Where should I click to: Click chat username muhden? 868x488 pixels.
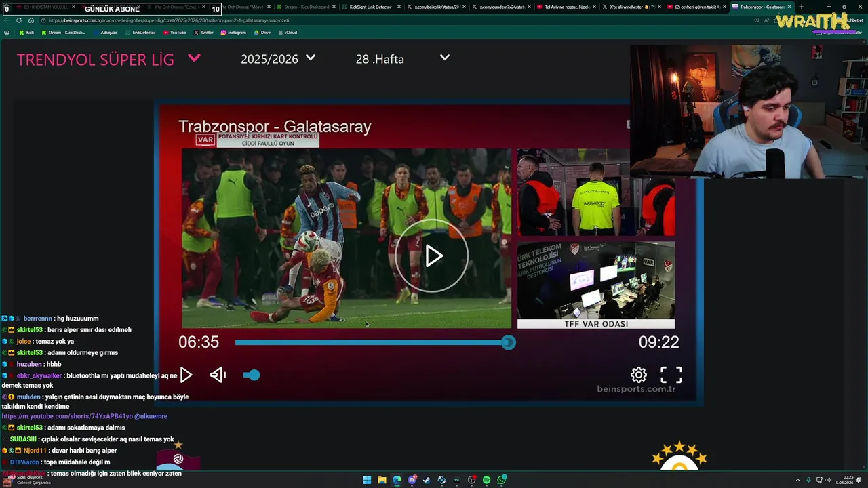[x=28, y=397]
